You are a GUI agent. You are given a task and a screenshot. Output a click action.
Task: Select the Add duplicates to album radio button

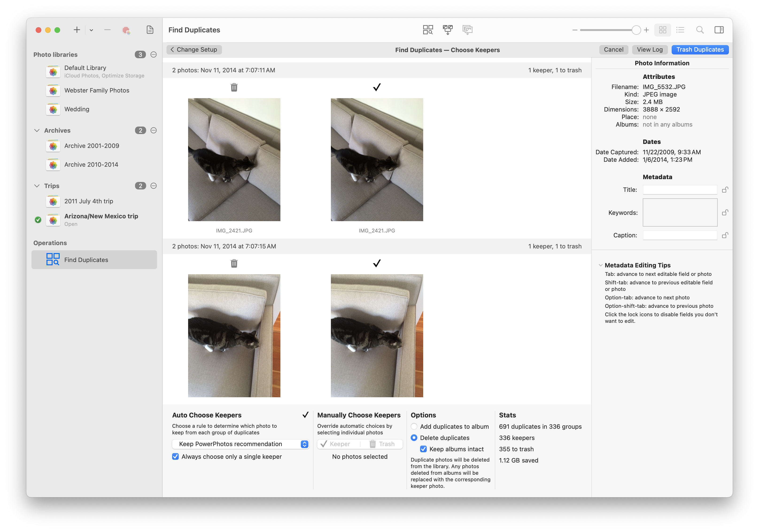coord(414,426)
